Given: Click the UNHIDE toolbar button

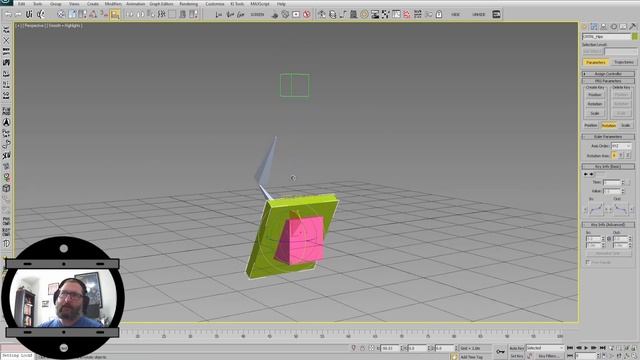Looking at the screenshot, I should [478, 15].
